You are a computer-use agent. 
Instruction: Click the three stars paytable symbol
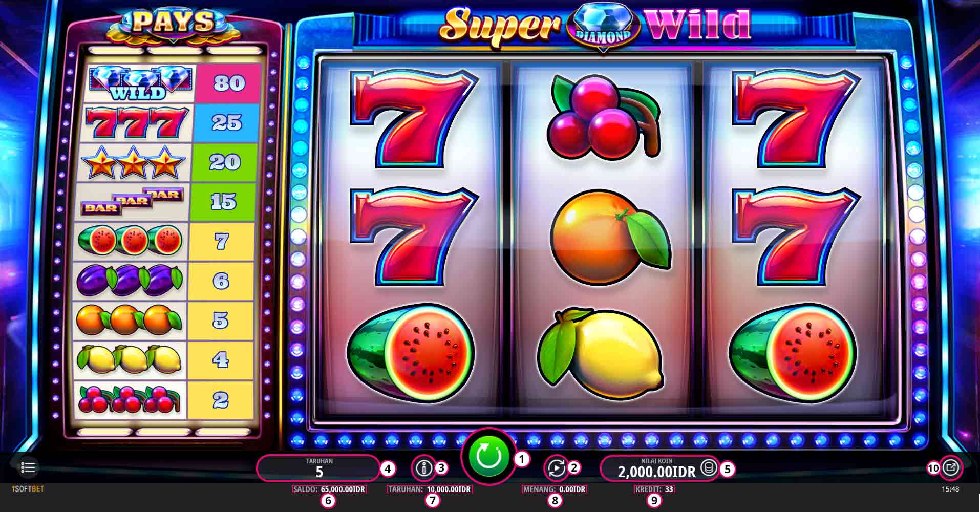coord(133,162)
